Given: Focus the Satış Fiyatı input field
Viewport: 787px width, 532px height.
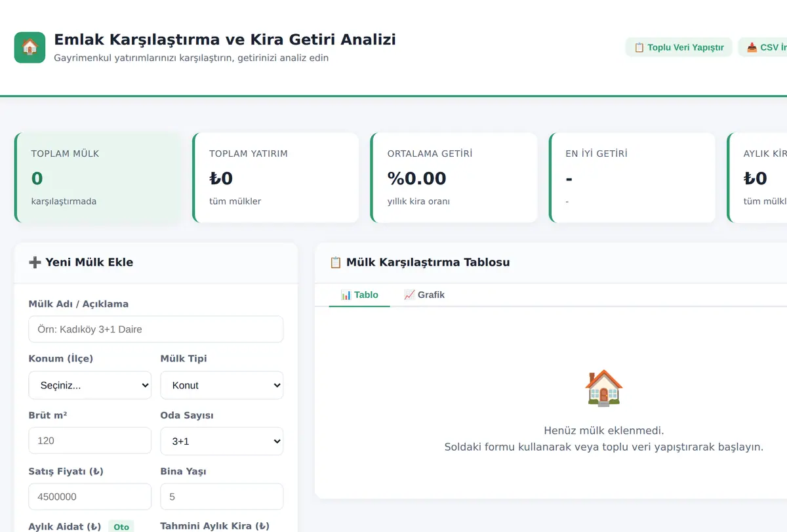Looking at the screenshot, I should [90, 497].
